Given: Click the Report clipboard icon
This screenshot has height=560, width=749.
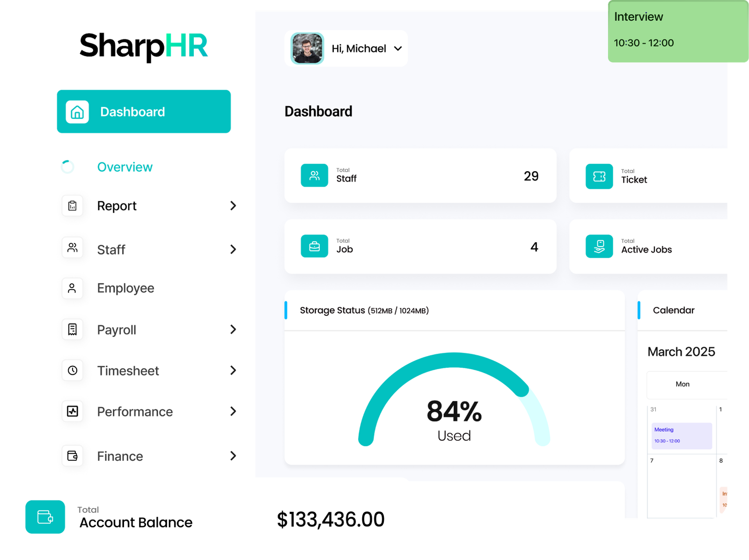Looking at the screenshot, I should point(72,206).
